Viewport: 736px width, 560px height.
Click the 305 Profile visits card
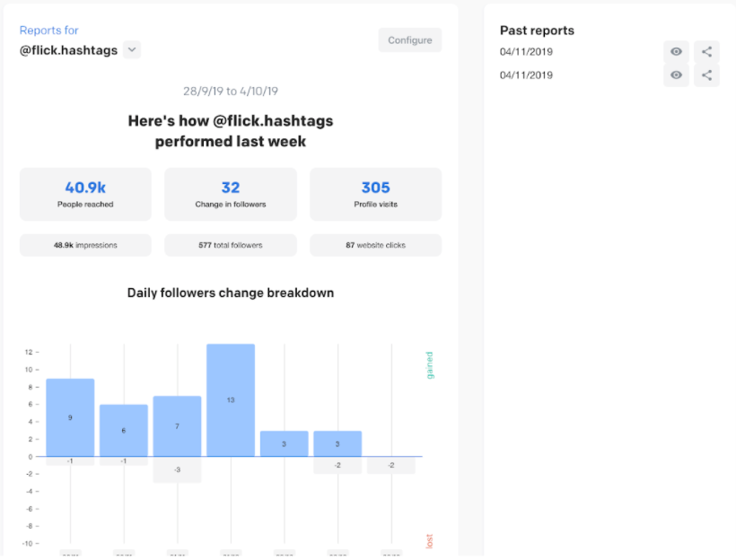[x=375, y=194]
